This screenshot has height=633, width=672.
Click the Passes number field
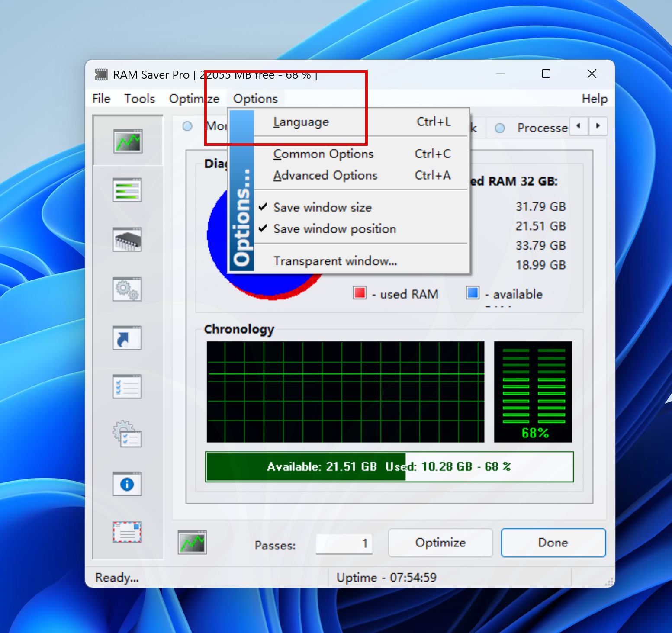(x=344, y=543)
